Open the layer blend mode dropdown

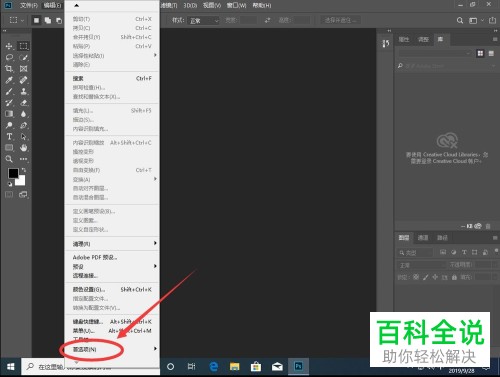[422, 265]
